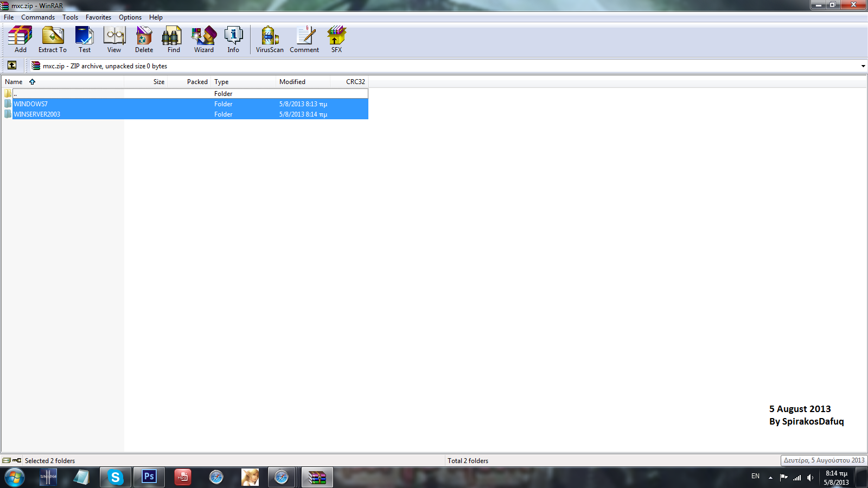Screen dimensions: 868x488
Task: Open the Options menu
Action: 130,17
